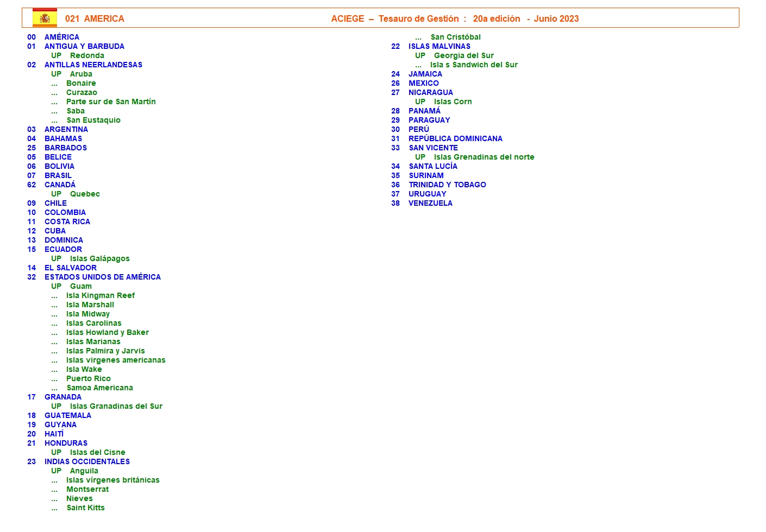Image resolution: width=766 pixels, height=532 pixels.
Task: Click the ISLAS MALVINAS entry
Action: 439,46
